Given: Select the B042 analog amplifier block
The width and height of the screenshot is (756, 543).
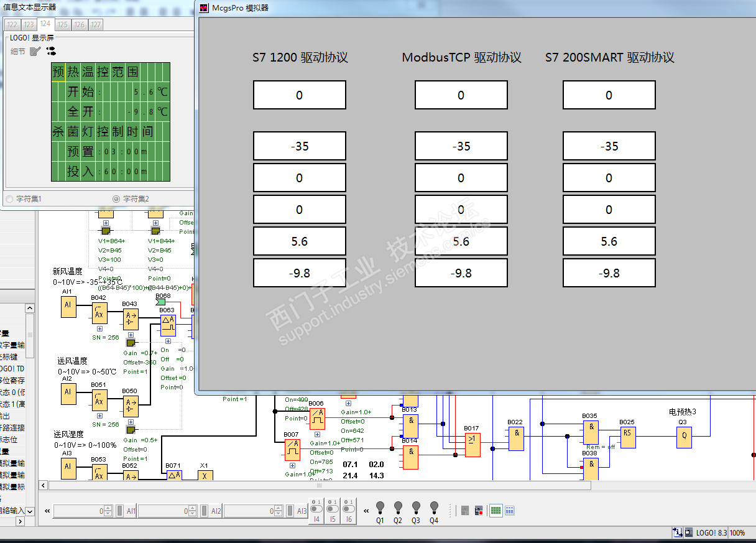Looking at the screenshot, I should tap(99, 313).
